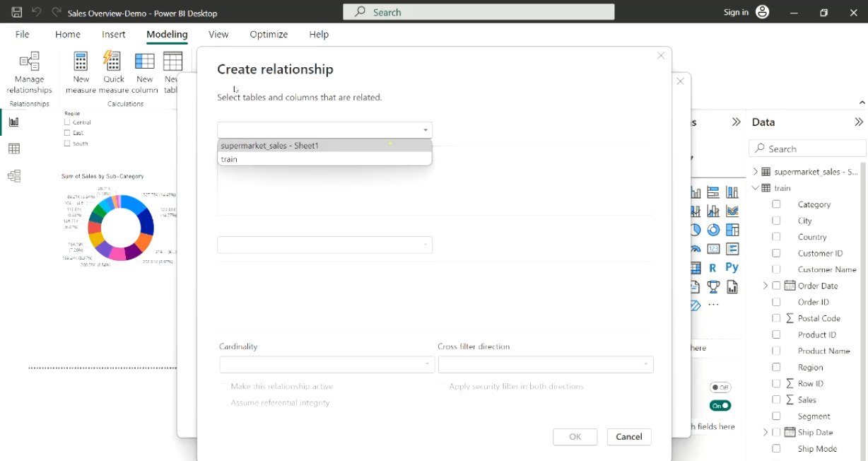Image resolution: width=868 pixels, height=461 pixels.
Task: Click Cancel in Create relationship dialog
Action: (x=629, y=437)
